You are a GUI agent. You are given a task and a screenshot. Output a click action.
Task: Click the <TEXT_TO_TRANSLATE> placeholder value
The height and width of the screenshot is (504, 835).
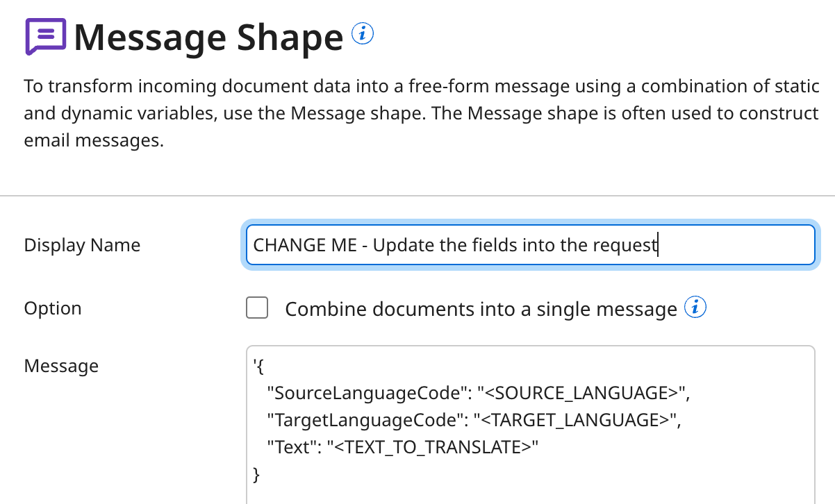[433, 448]
